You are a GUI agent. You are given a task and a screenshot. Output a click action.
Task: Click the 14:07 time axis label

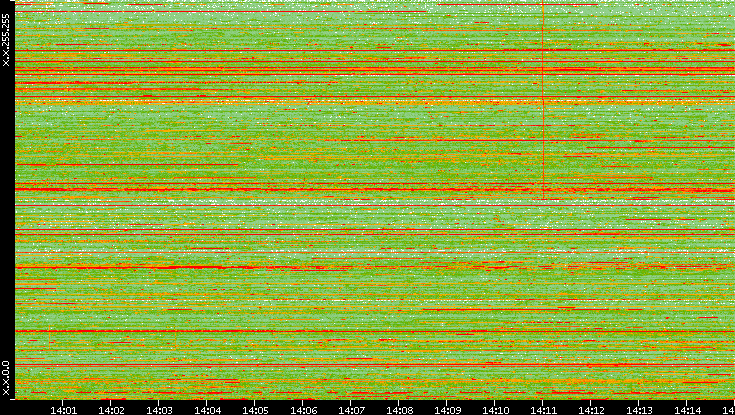pyautogui.click(x=351, y=408)
